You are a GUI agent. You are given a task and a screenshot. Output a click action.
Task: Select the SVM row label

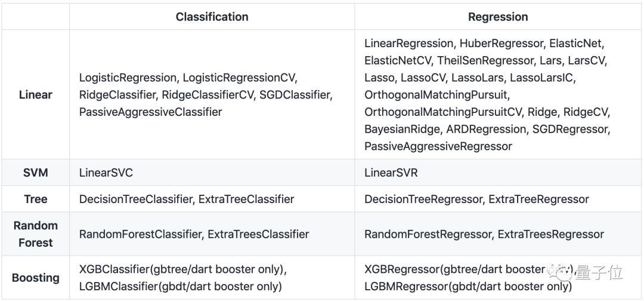click(36, 173)
